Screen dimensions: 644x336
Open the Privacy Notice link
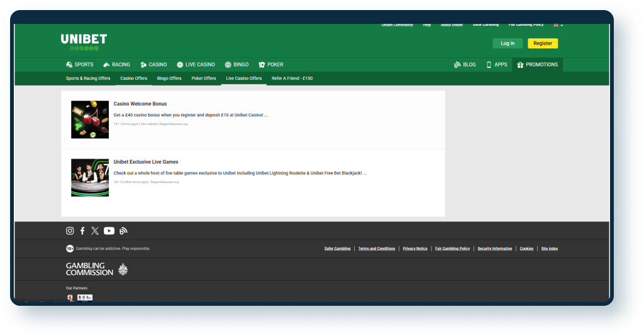click(x=415, y=249)
